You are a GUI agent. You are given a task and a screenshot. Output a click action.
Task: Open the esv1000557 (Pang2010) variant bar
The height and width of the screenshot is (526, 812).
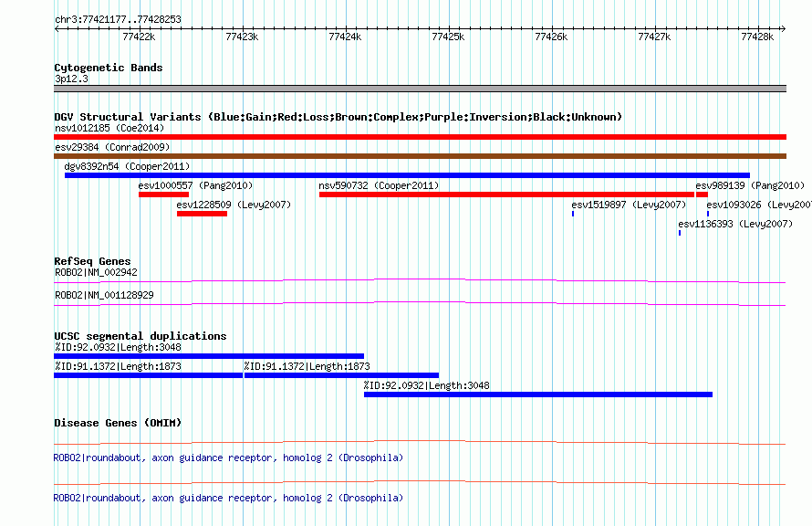click(163, 195)
